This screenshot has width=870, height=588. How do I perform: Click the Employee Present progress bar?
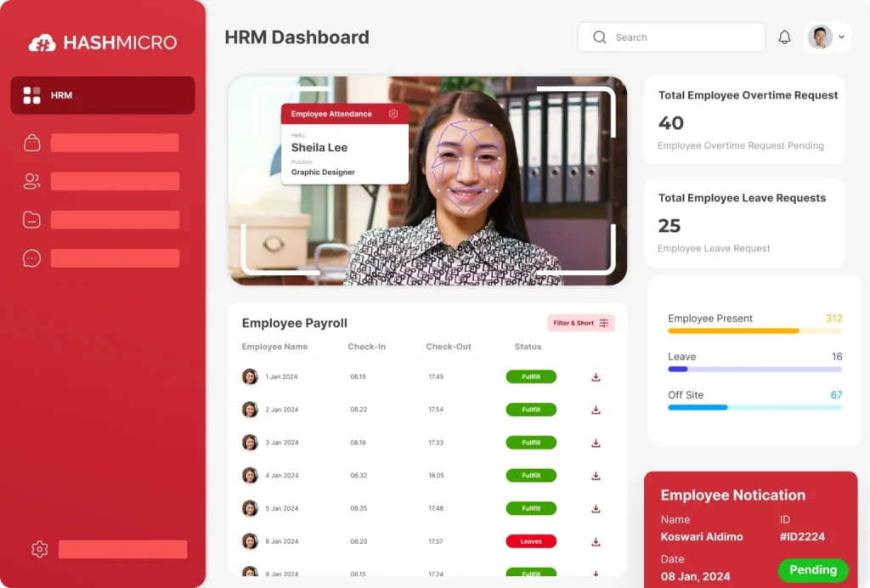click(754, 331)
